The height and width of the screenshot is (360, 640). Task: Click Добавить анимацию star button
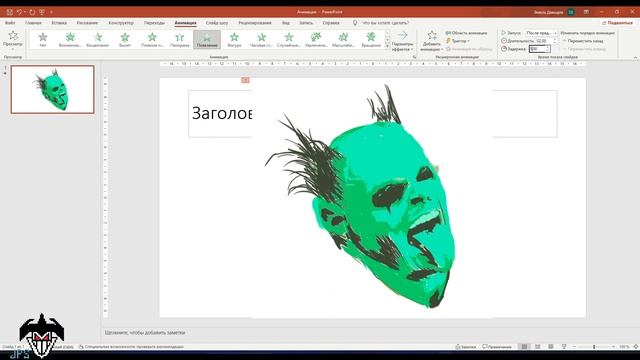tap(431, 41)
